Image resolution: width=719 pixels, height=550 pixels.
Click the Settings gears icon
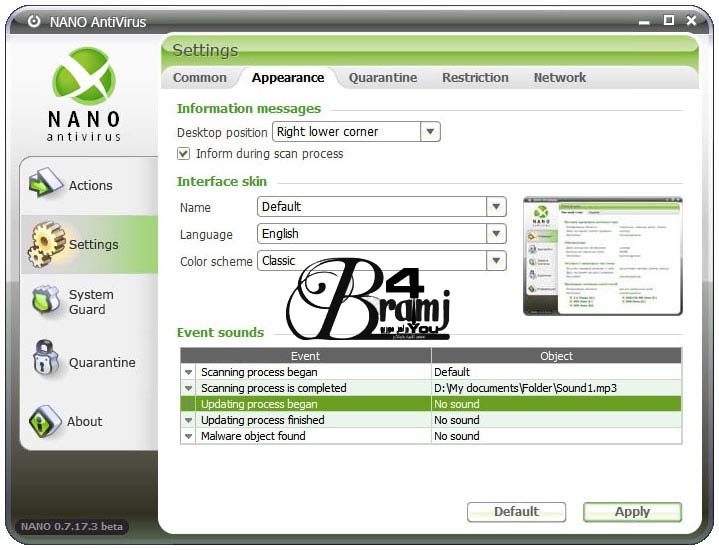(46, 244)
